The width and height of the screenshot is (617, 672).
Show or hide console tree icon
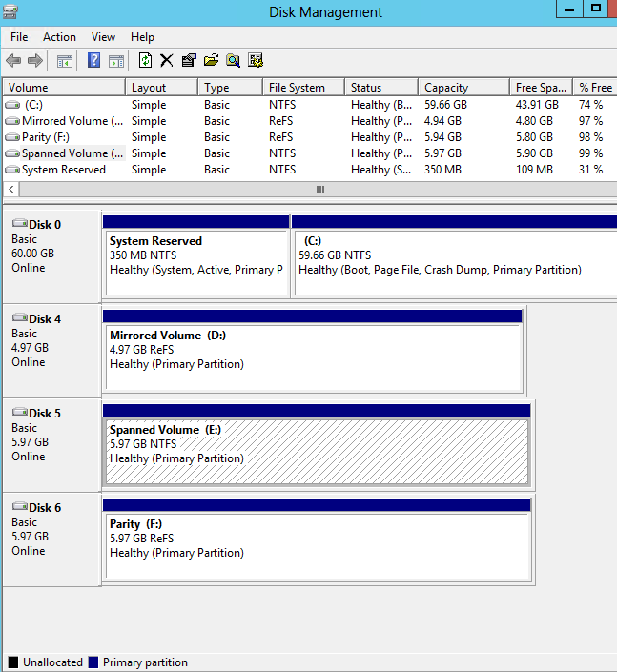pyautogui.click(x=65, y=61)
